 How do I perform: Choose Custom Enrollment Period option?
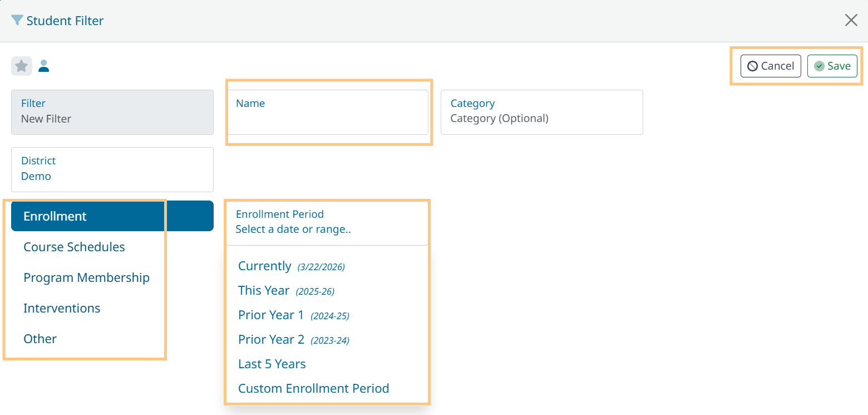313,388
